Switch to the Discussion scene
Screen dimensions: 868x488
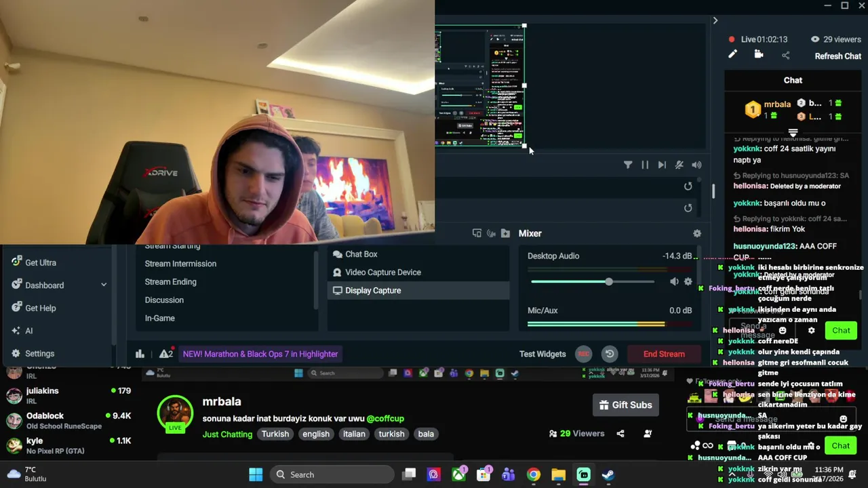pyautogui.click(x=164, y=300)
